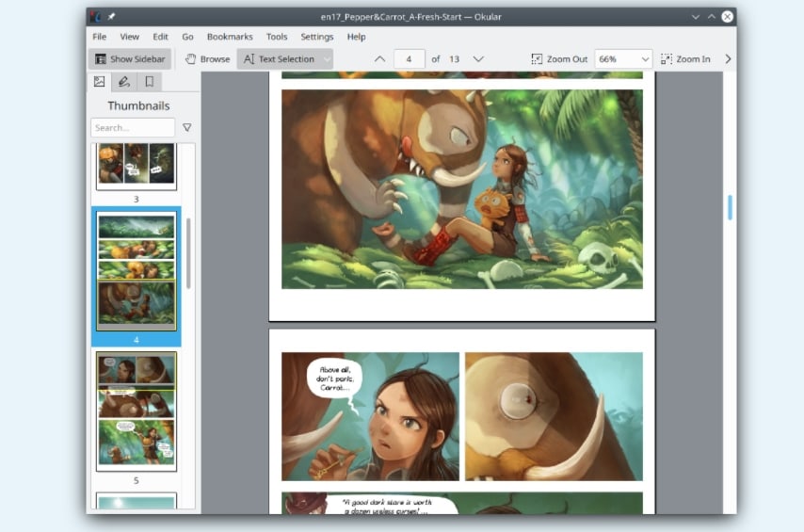Open the Go menu
This screenshot has width=804, height=532.
[187, 37]
